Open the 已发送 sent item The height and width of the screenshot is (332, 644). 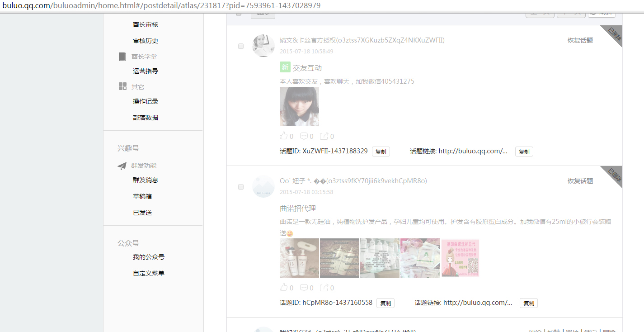tap(142, 213)
